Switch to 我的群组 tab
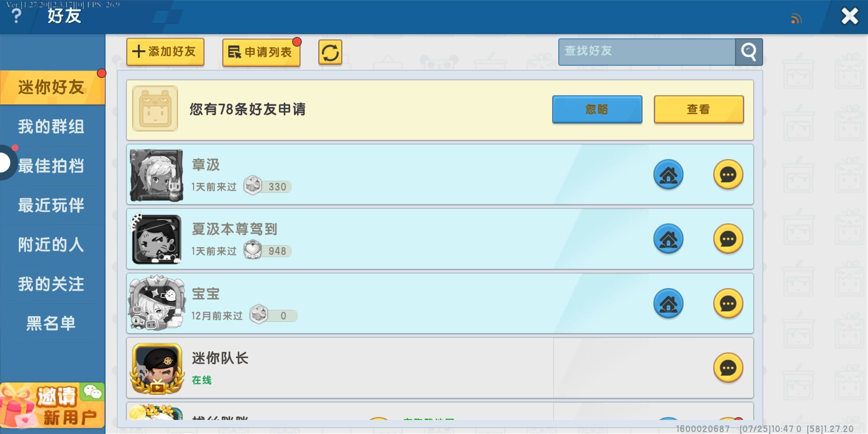 click(x=51, y=127)
